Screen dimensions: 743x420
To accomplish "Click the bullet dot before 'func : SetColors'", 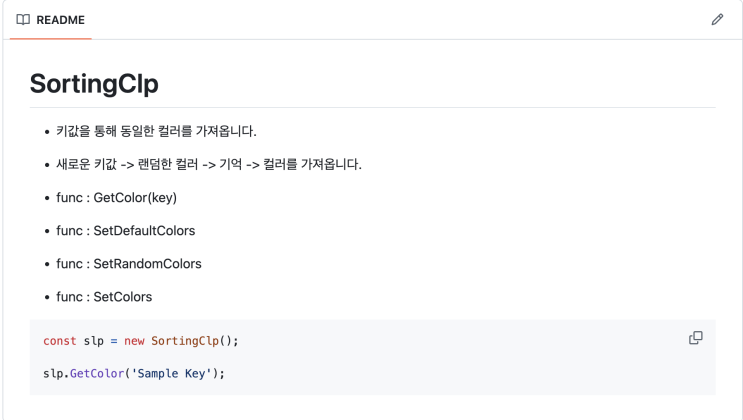I will [x=47, y=298].
